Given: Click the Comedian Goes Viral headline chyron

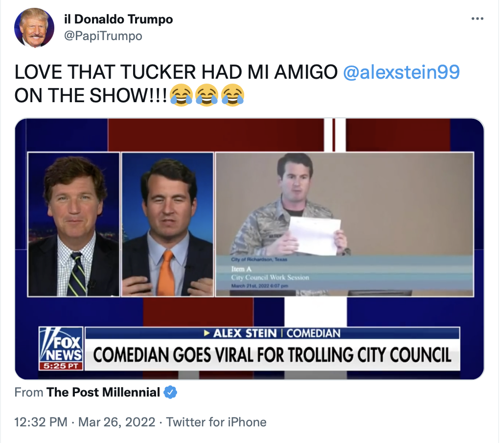Looking at the screenshot, I should [272, 355].
